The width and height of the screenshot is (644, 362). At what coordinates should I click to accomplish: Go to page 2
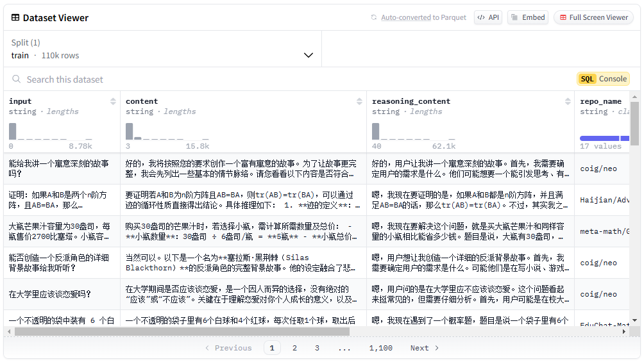point(294,348)
